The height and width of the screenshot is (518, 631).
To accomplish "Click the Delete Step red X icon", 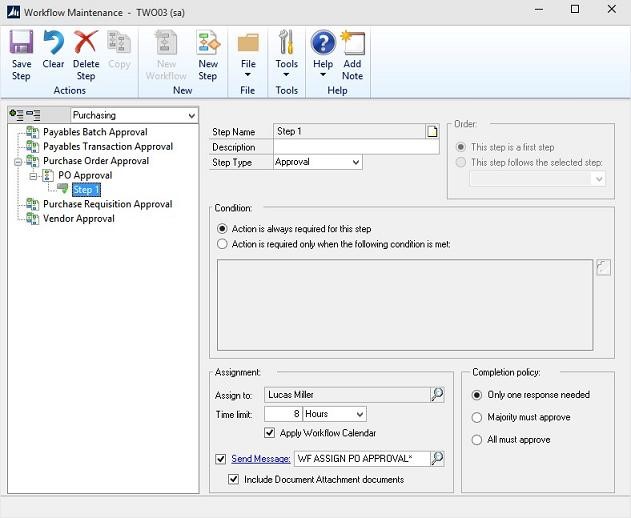I will pyautogui.click(x=86, y=42).
